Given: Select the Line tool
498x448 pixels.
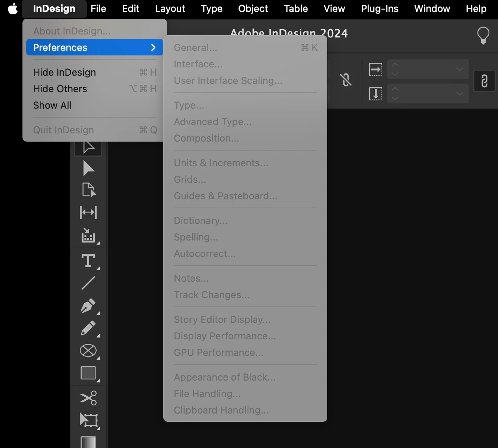Looking at the screenshot, I should coord(88,283).
